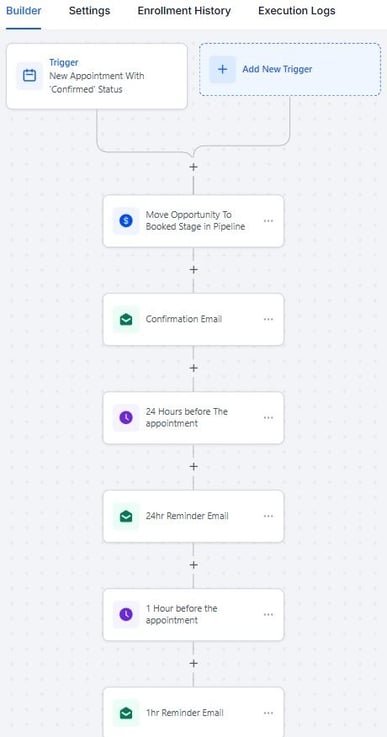Viewport: 387px width, 737px height.
Task: Add step after Confirmation Email via plus
Action: [x=193, y=368]
